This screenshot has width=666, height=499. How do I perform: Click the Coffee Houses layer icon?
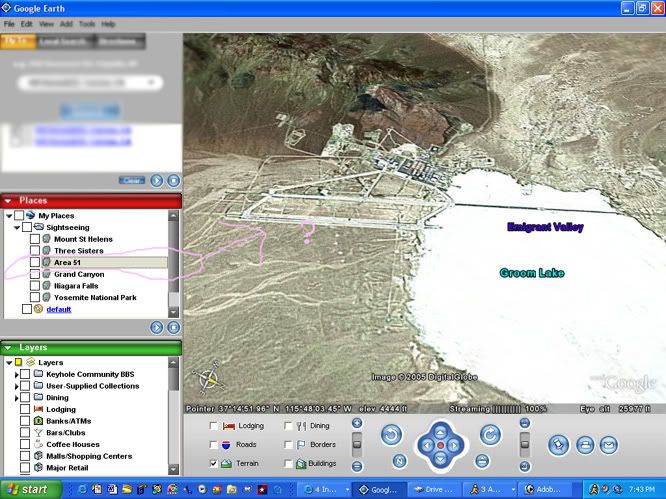coord(39,444)
